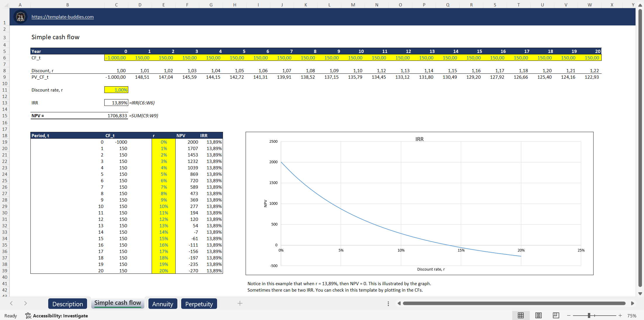This screenshot has width=644, height=320.
Task: Open the Perpetuity sheet
Action: coord(199,304)
